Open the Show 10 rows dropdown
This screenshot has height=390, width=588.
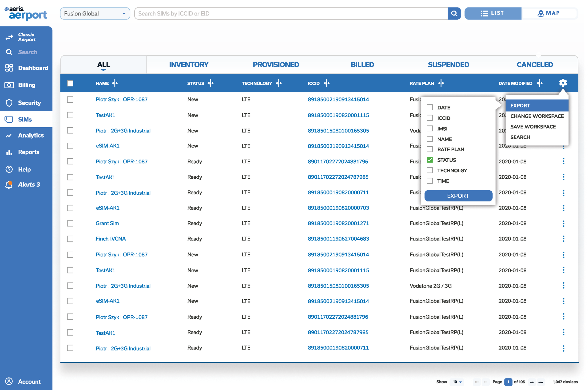point(457,382)
